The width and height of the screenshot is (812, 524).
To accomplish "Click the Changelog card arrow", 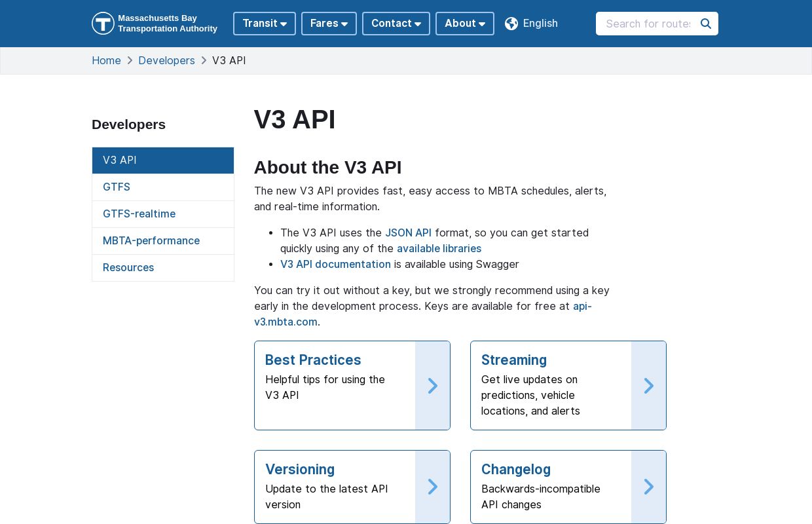I will coord(649,487).
